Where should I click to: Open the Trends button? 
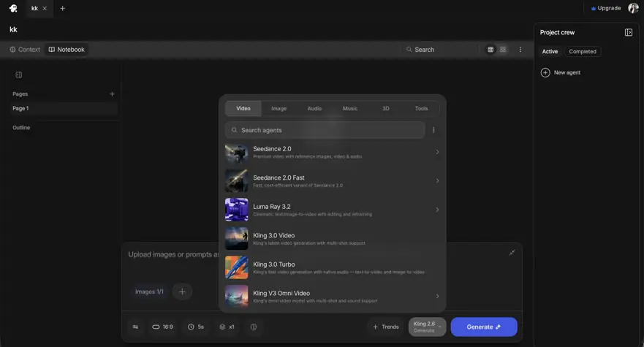386,327
